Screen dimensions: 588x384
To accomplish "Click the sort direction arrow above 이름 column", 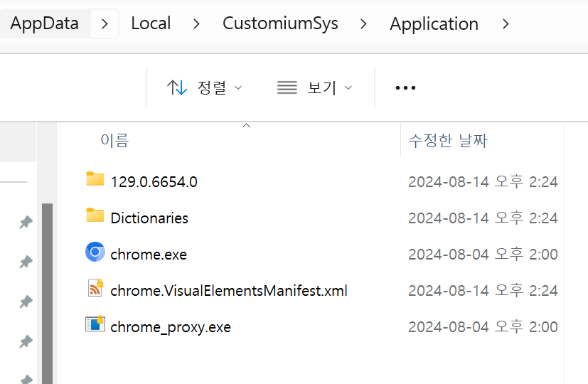I will click(247, 126).
